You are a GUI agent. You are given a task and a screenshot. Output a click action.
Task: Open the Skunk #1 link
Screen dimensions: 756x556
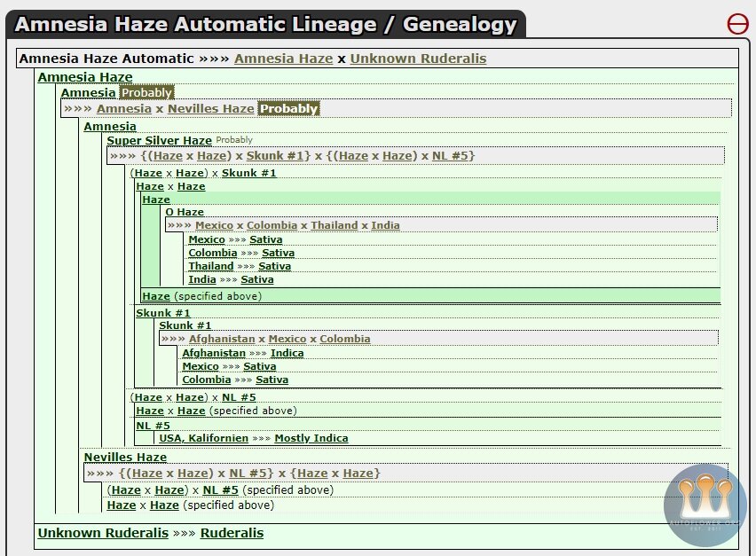point(164,313)
